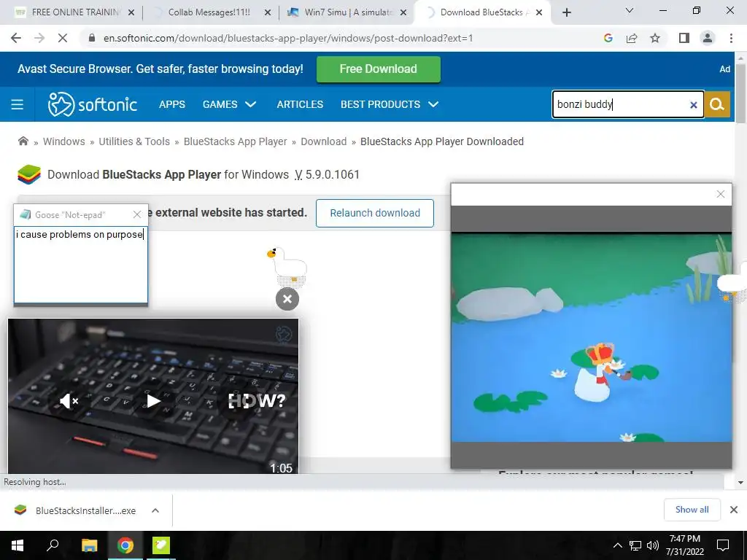Expand the BEST PRODUCTS dropdown
Screen dimensions: 747x560
[x=390, y=104]
